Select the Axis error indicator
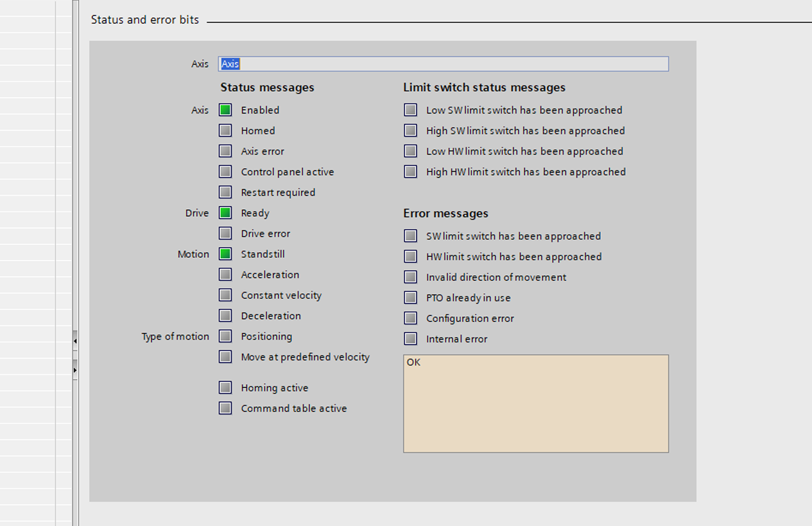 [x=225, y=151]
